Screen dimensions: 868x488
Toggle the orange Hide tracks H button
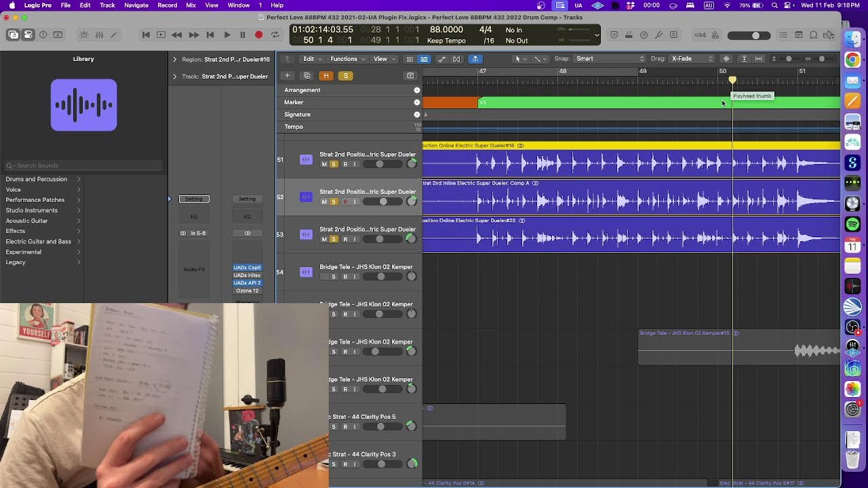[326, 76]
